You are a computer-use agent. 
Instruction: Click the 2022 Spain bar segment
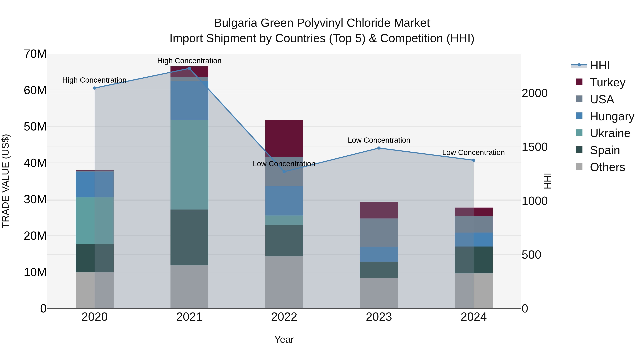coord(284,241)
